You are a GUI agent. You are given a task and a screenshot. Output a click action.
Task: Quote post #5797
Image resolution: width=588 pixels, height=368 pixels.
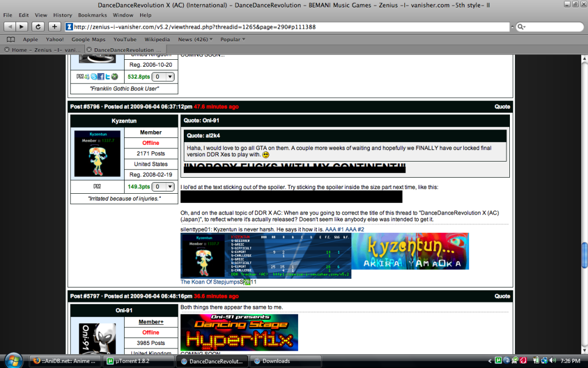pyautogui.click(x=502, y=296)
